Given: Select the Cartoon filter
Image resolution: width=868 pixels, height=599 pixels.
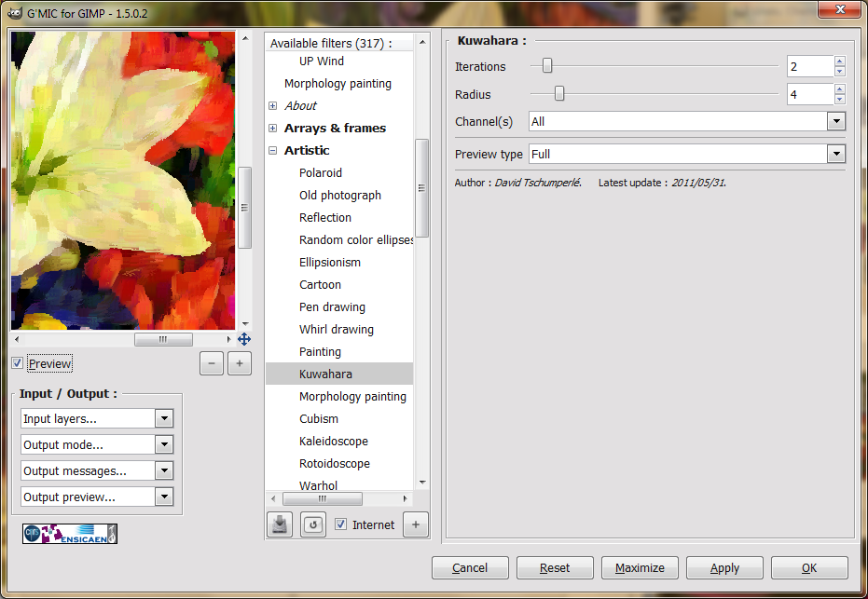Looking at the screenshot, I should click(x=320, y=285).
